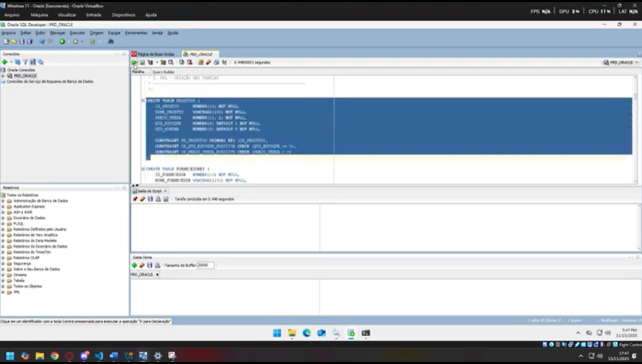Select the Tabela reports folder
The image size is (642, 364).
coord(18,280)
